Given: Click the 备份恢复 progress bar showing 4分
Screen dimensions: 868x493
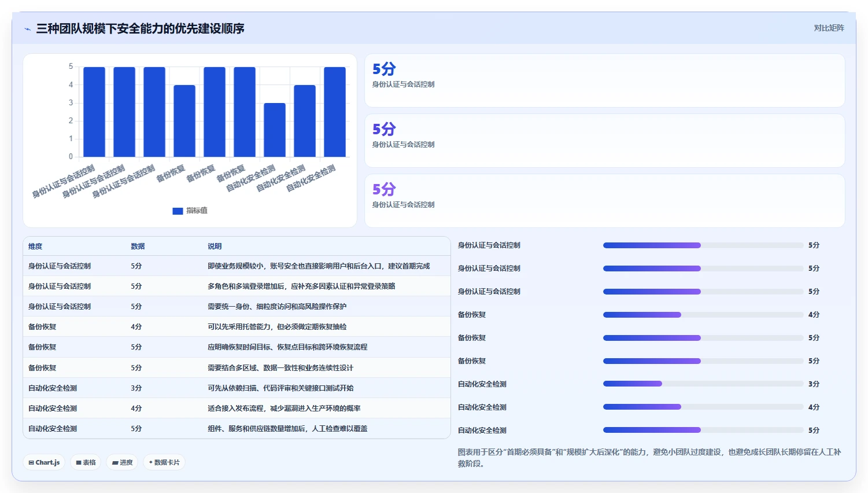Looking at the screenshot, I should tap(703, 315).
